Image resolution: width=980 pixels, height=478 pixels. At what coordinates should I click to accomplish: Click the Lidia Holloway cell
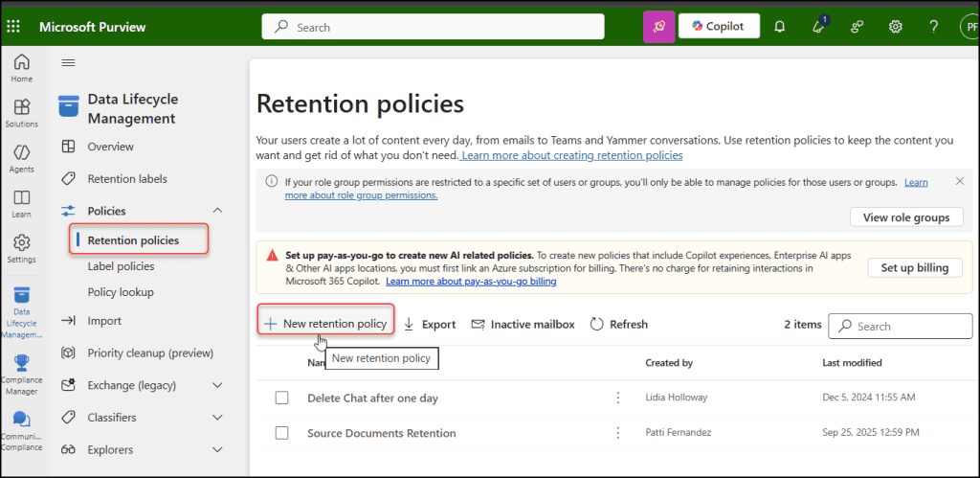(x=677, y=398)
